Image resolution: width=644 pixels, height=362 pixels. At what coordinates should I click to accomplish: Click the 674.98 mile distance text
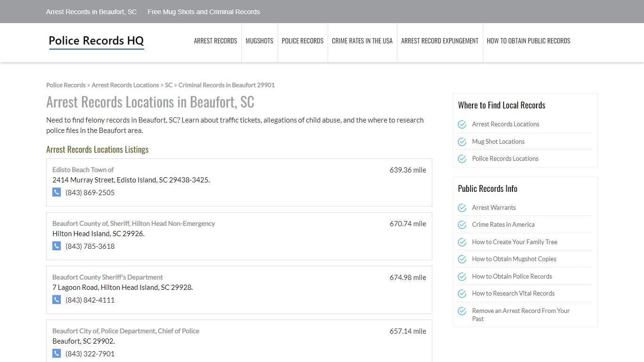[408, 278]
